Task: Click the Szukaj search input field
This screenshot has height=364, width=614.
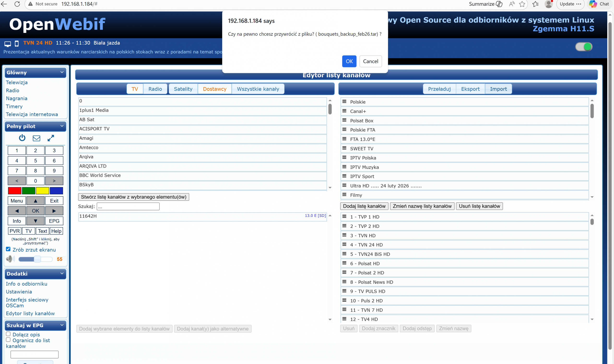Action: [128, 207]
